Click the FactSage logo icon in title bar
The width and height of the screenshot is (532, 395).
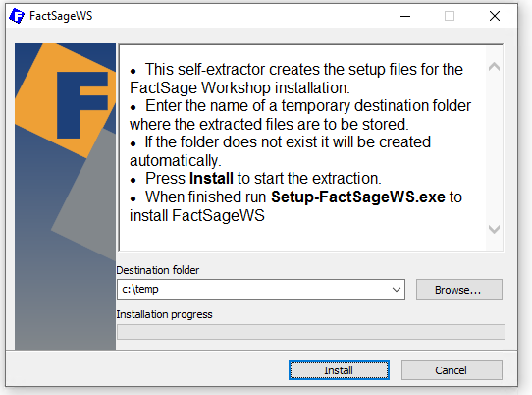pyautogui.click(x=17, y=16)
